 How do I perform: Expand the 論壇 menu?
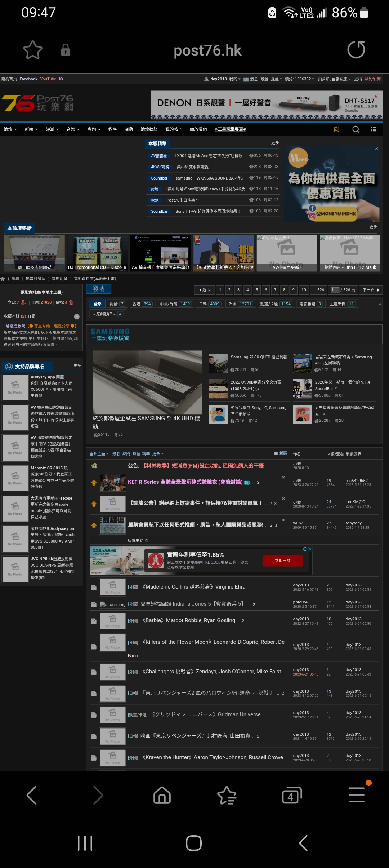[x=10, y=129]
